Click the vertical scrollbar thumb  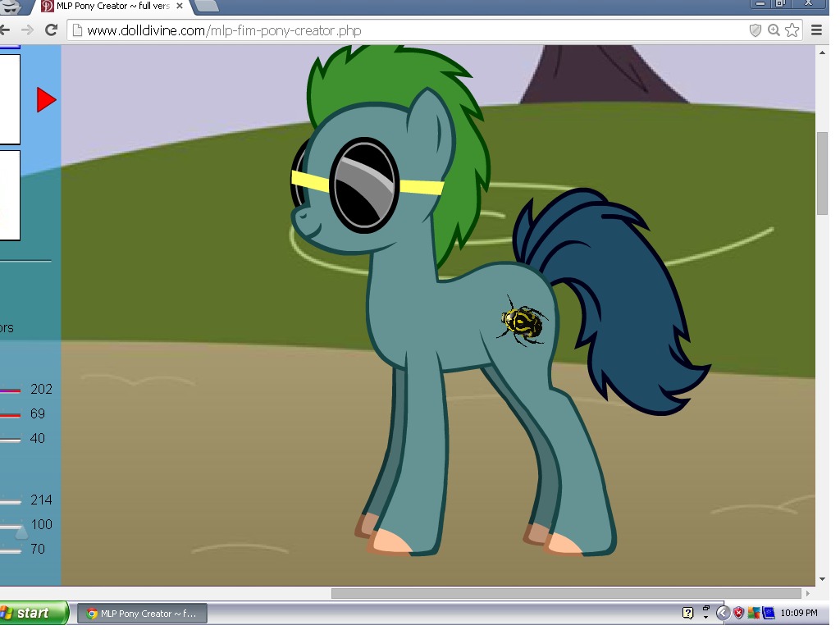click(x=822, y=172)
